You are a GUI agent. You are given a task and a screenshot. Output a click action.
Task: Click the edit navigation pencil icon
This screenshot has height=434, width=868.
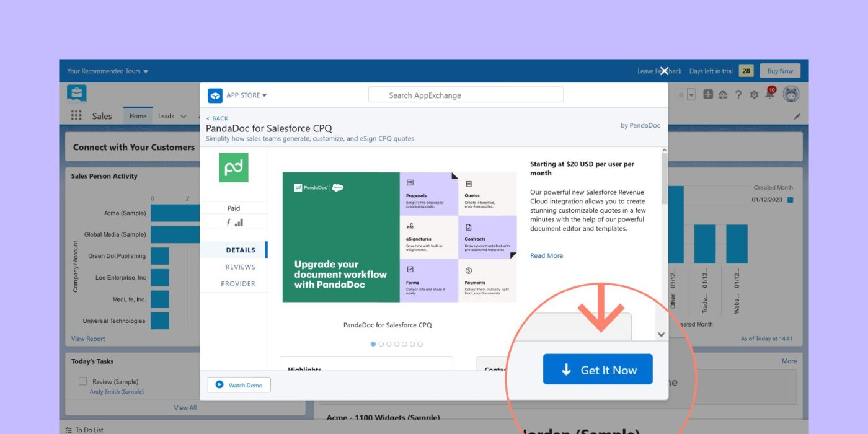coord(797,116)
